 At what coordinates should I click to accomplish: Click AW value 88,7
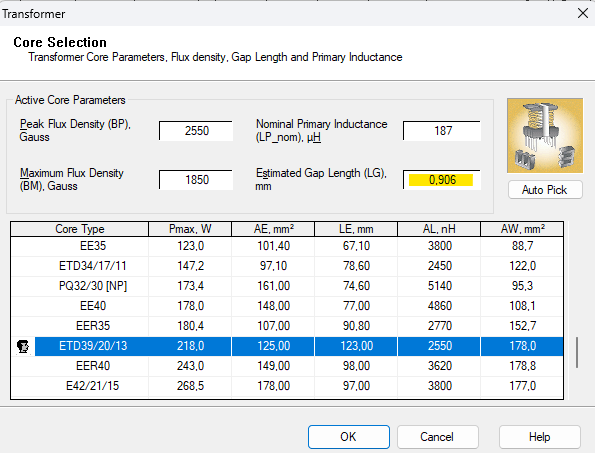pyautogui.click(x=523, y=246)
